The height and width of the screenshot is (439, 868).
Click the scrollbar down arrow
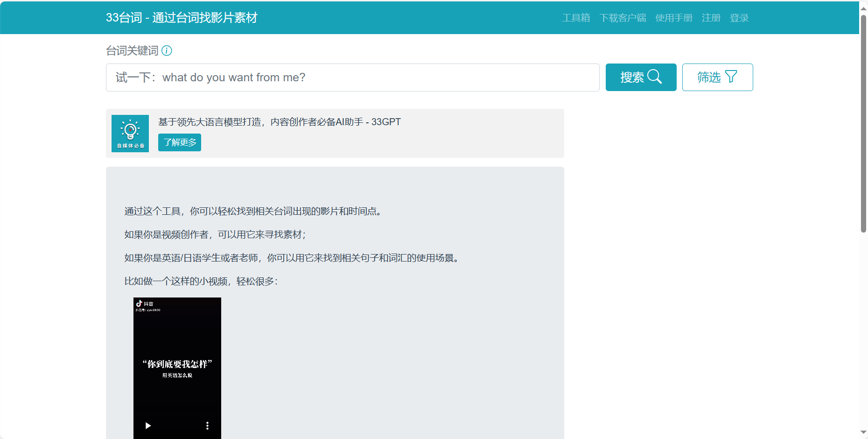(x=863, y=432)
